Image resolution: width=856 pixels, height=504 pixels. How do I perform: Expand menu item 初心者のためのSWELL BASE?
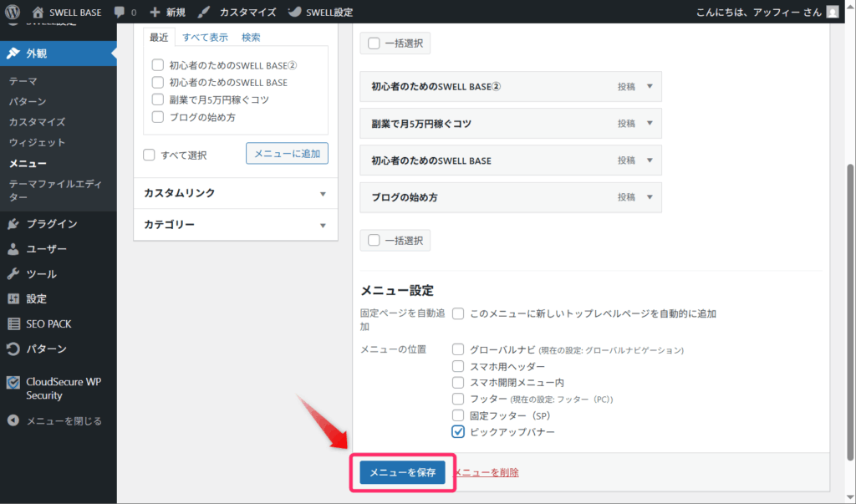[650, 160]
